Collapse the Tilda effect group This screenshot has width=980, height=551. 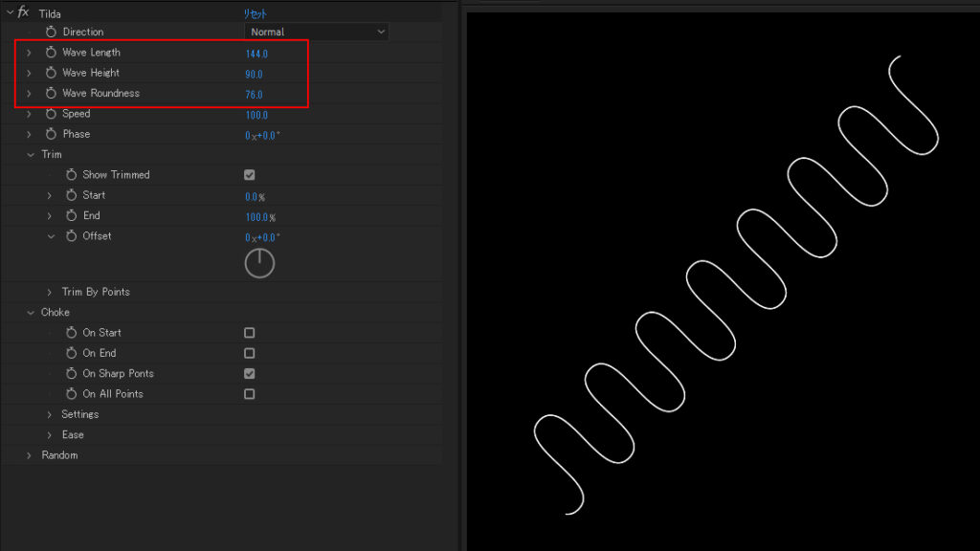pyautogui.click(x=10, y=12)
